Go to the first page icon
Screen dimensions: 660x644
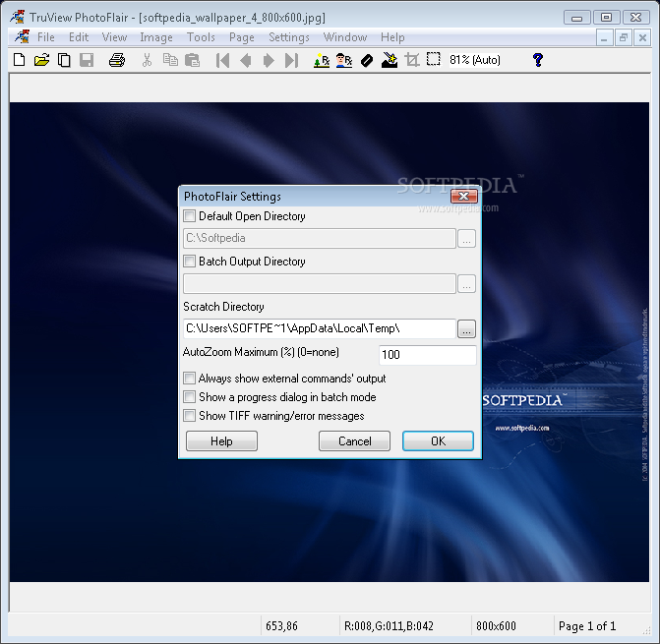(222, 60)
